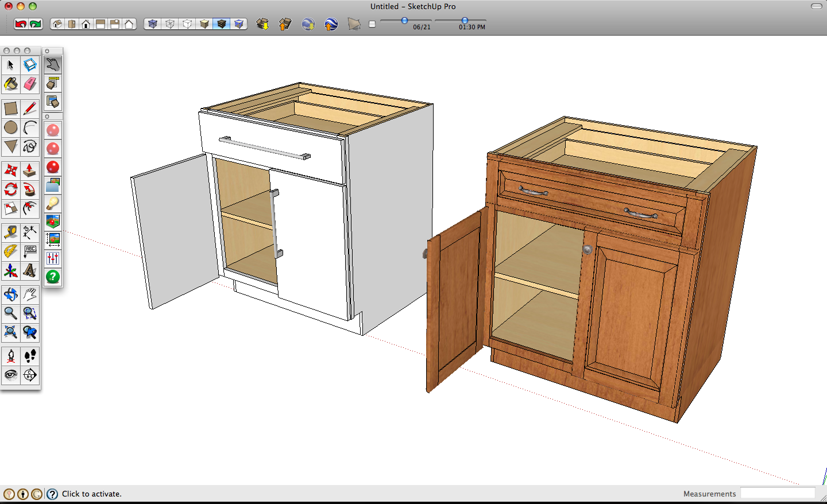827x504 pixels.
Task: Activate the Push/Pull tool
Action: tap(30, 170)
